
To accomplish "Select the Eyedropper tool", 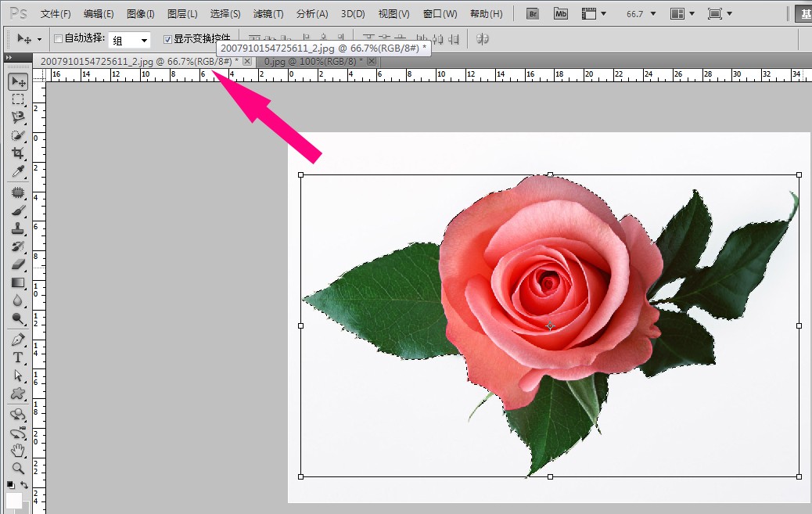I will coord(18,172).
